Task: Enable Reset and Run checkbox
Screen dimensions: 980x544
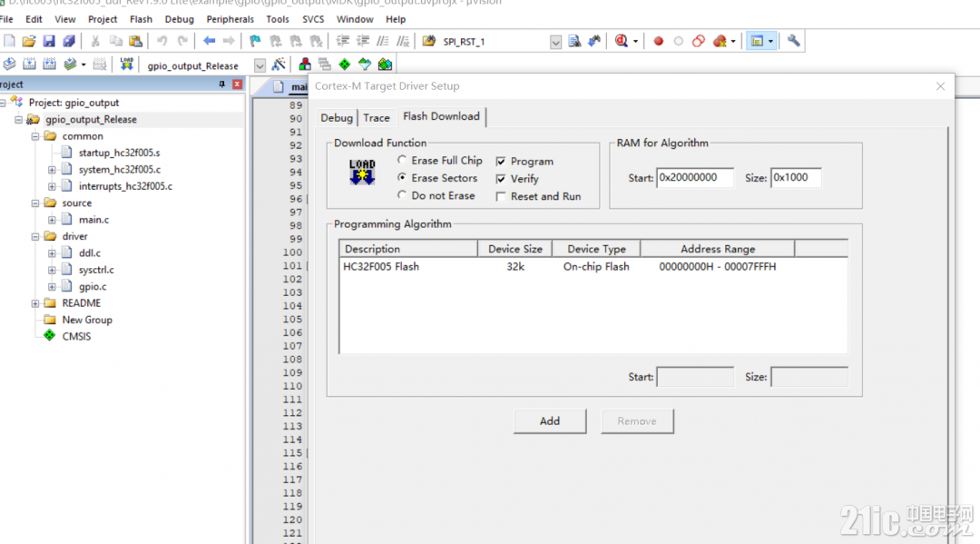Action: point(501,196)
